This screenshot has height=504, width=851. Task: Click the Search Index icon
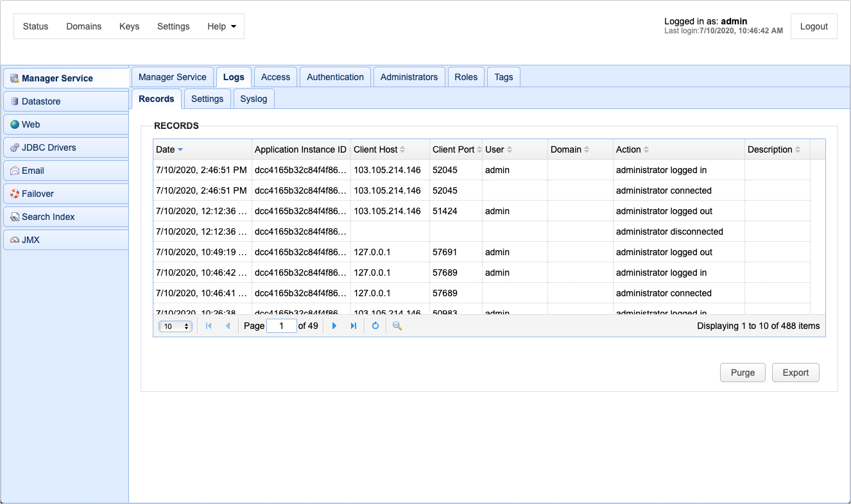15,217
